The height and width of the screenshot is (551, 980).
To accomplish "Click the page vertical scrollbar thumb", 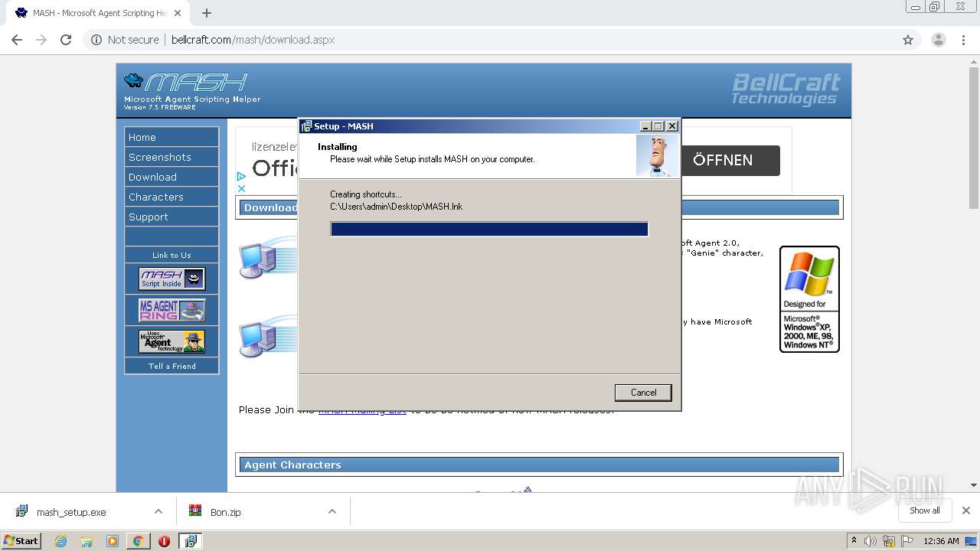I will [973, 138].
